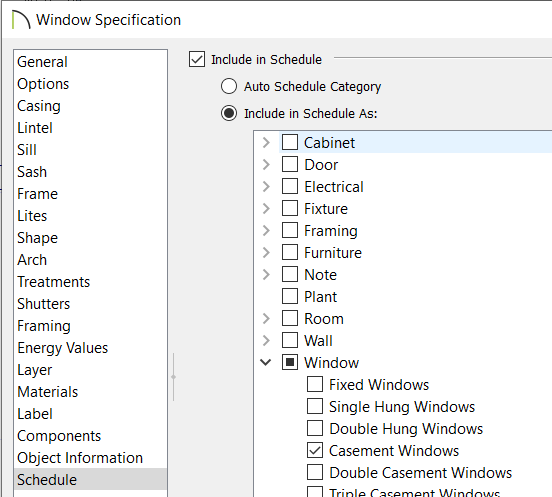
Task: Toggle the Casement Windows checkbox
Action: coord(315,450)
